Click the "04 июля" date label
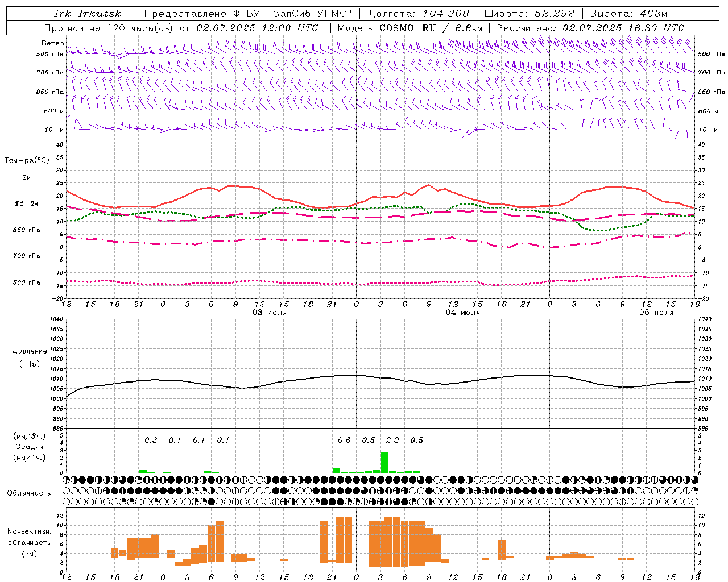 tap(463, 313)
